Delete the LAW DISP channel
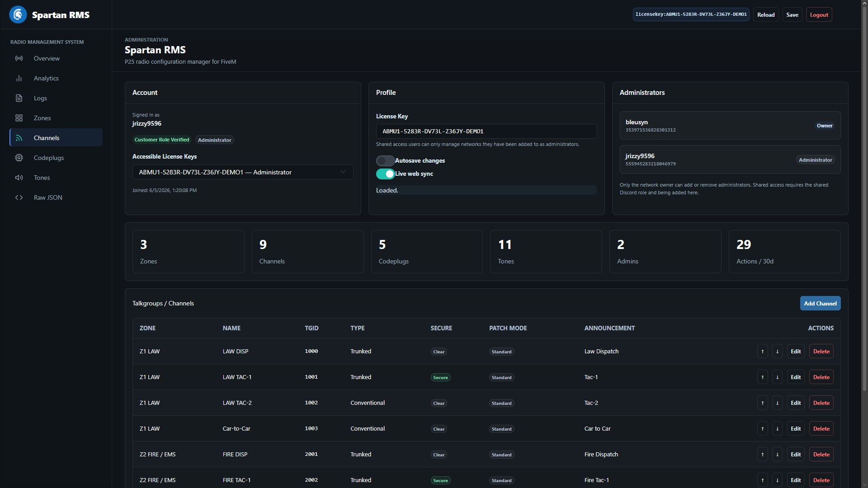 coord(821,352)
